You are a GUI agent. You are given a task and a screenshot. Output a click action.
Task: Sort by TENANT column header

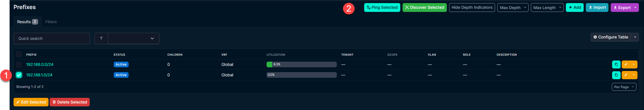347,55
